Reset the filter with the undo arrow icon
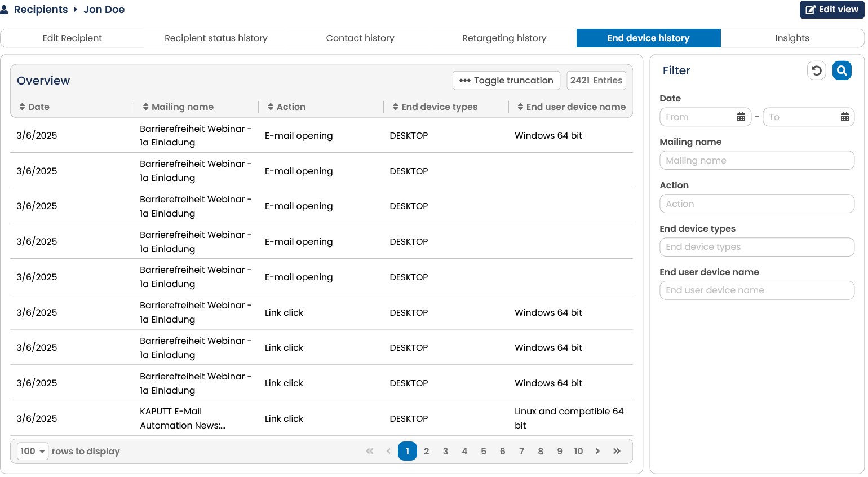The height and width of the screenshot is (477, 868). tap(817, 70)
